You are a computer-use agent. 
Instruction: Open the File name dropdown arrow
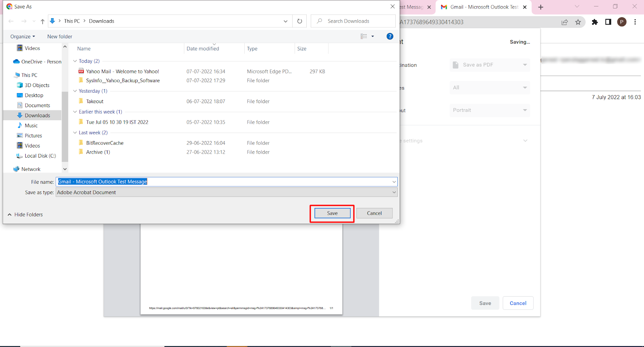pos(394,182)
